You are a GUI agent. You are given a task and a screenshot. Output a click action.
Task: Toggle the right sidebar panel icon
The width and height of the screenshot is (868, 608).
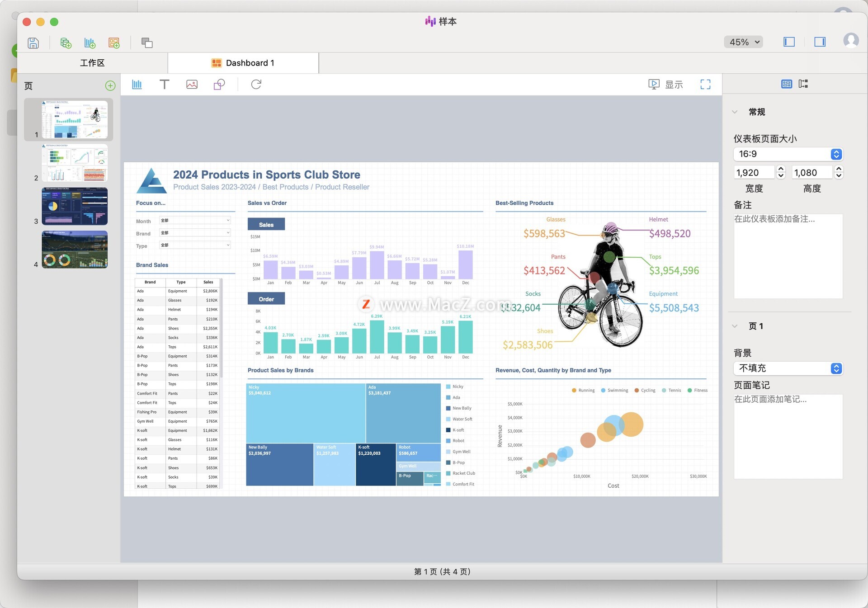[820, 42]
